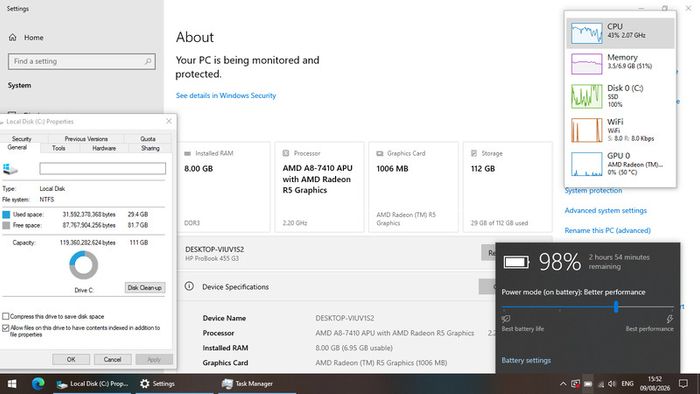This screenshot has height=394, width=700.
Task: Click the magnifier icon in the settings search box
Action: pos(148,61)
